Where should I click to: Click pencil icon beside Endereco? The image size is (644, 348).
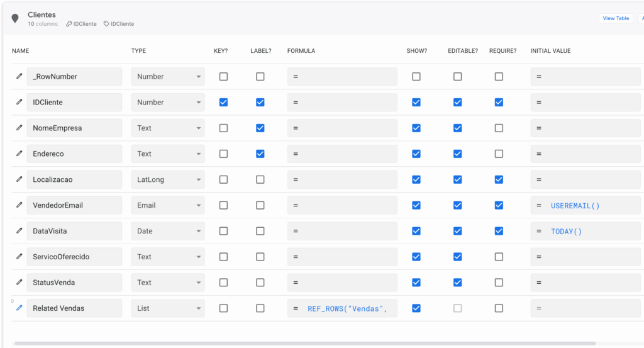coord(19,154)
